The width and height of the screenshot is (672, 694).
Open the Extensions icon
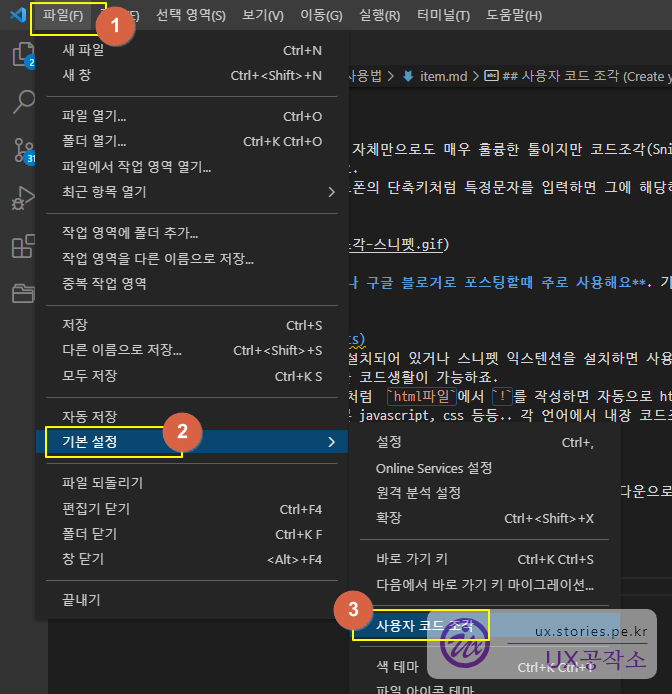click(23, 246)
